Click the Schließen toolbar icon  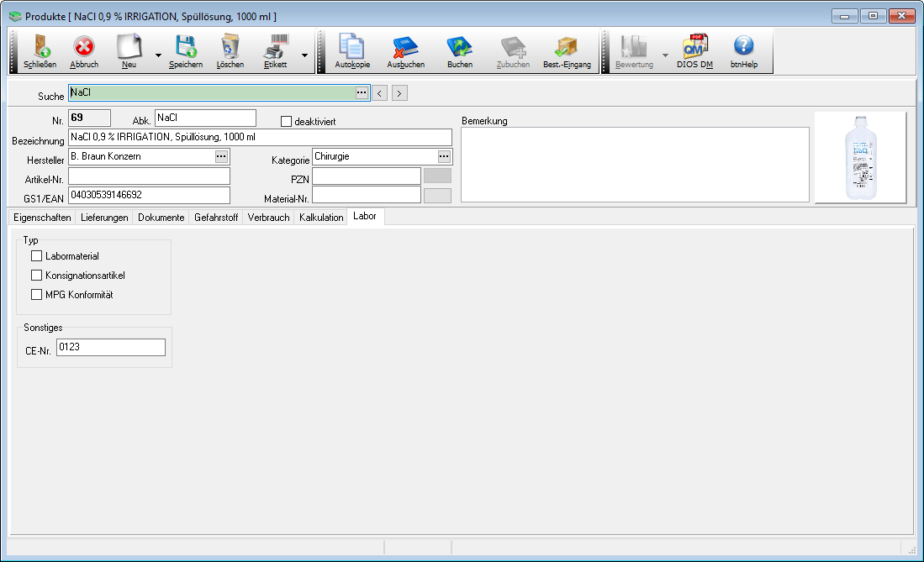click(x=40, y=50)
